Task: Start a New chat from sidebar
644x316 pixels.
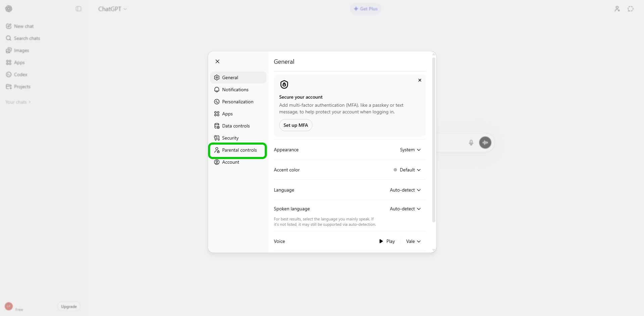Action: pyautogui.click(x=23, y=26)
